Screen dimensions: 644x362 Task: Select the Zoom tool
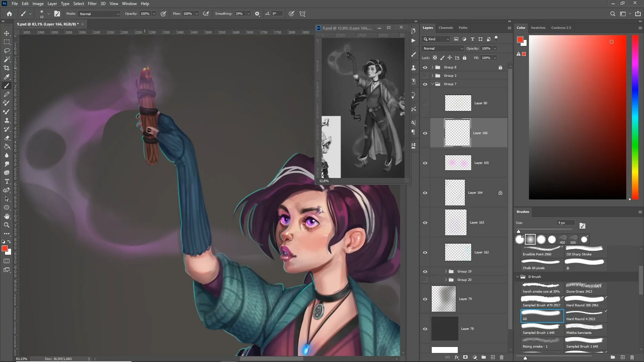point(7,225)
